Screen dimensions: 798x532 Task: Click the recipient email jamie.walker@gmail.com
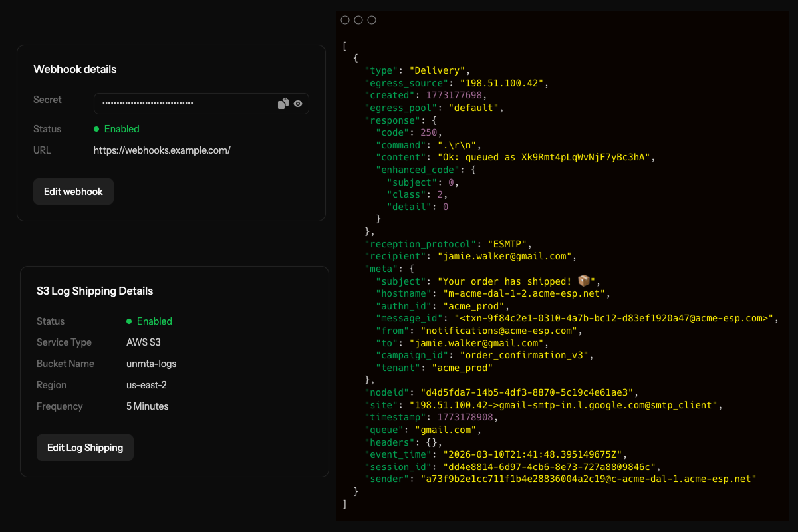click(505, 256)
